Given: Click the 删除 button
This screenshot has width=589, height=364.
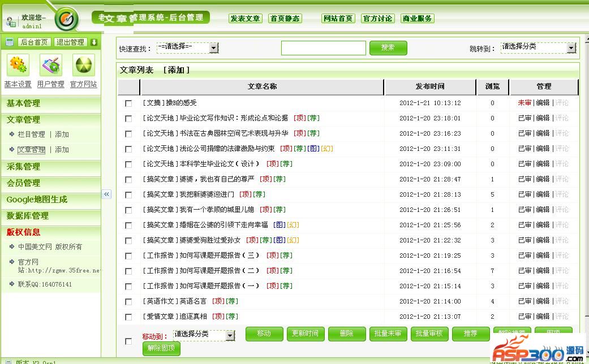Looking at the screenshot, I should tap(347, 333).
